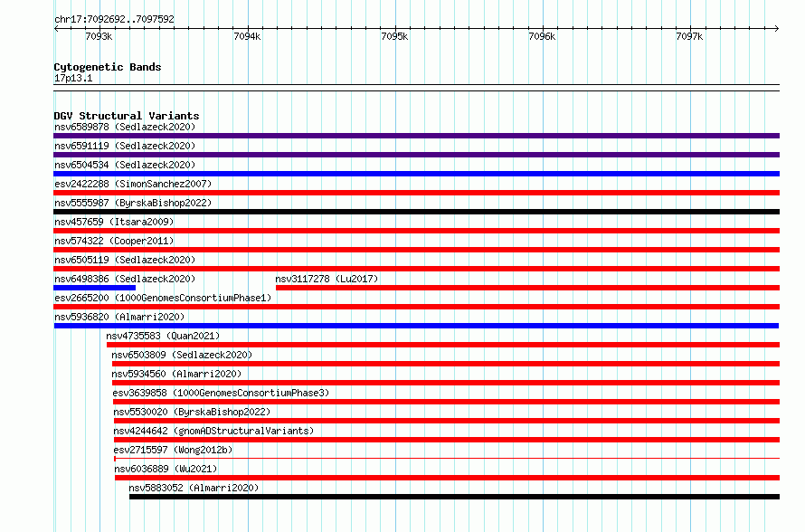This screenshot has height=532, width=805.
Task: Select the blue bar under nsv6504534
Action: point(416,174)
